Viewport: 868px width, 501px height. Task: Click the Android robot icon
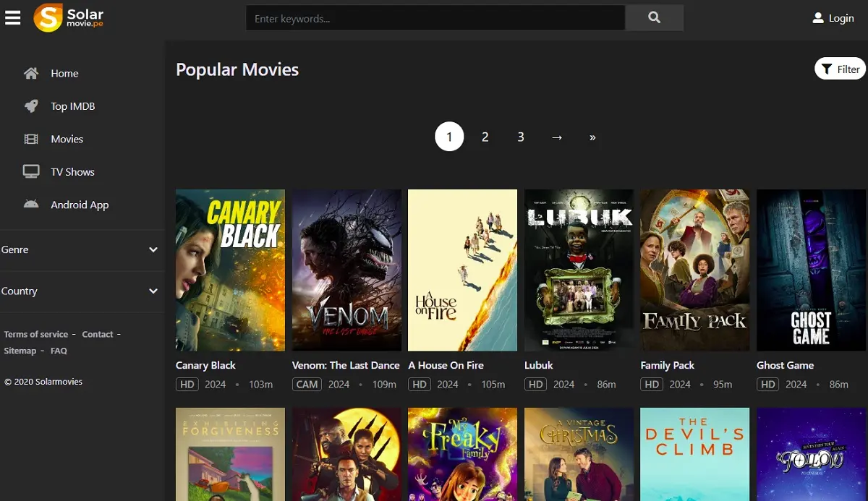point(31,205)
